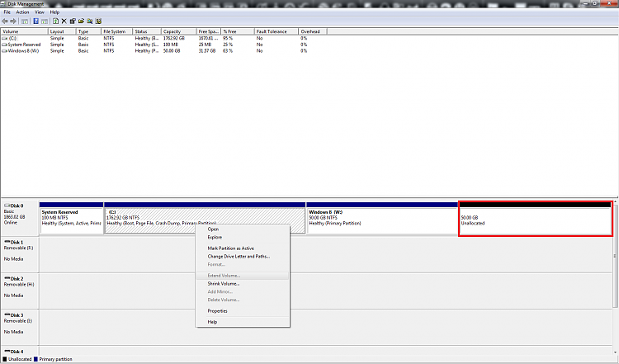Click the blue Primary partition legend swatch
619x364 pixels.
[35, 359]
